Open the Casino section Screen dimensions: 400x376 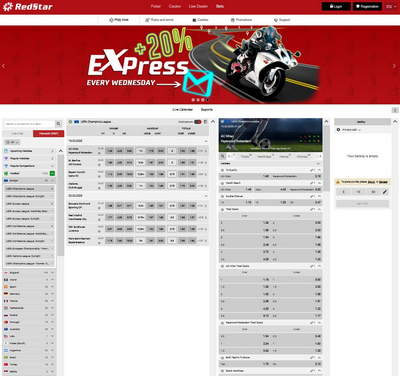(175, 6)
